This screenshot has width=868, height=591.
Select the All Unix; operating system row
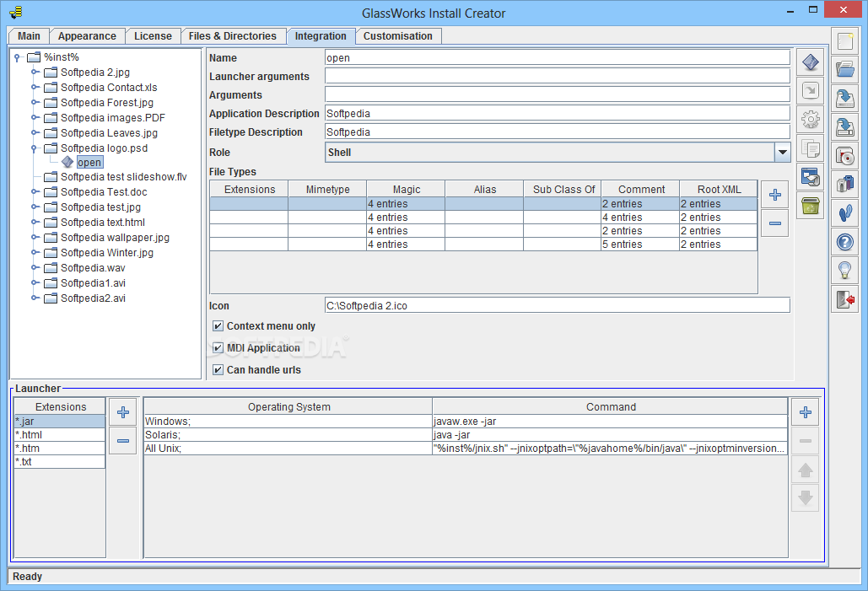288,449
